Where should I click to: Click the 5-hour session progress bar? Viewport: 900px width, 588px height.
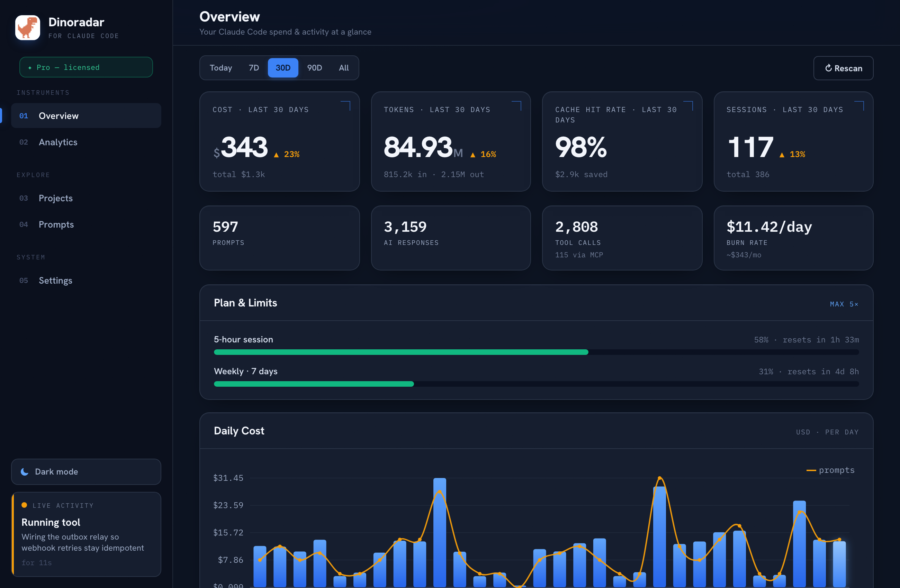click(536, 352)
